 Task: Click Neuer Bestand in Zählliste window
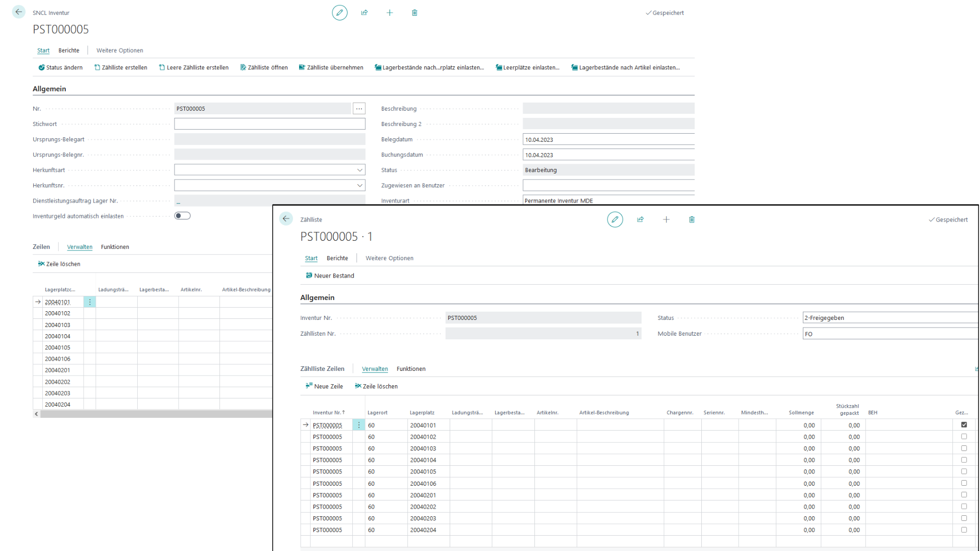(x=330, y=275)
